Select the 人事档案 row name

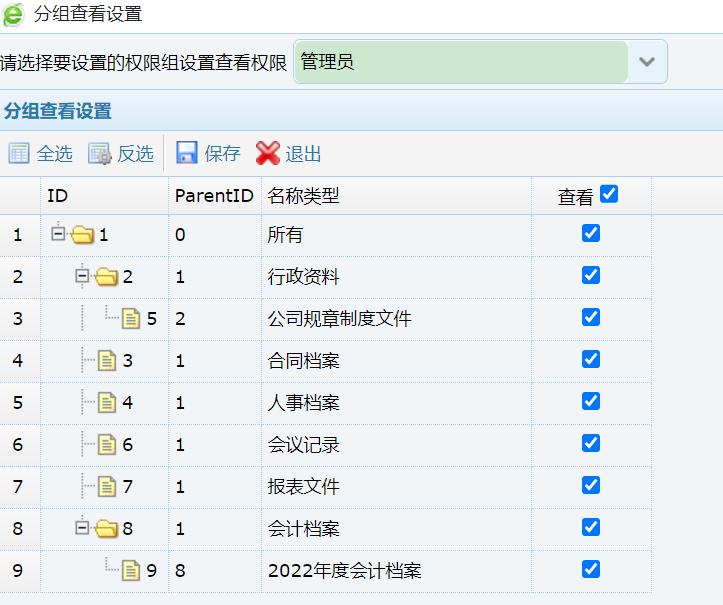pos(304,403)
